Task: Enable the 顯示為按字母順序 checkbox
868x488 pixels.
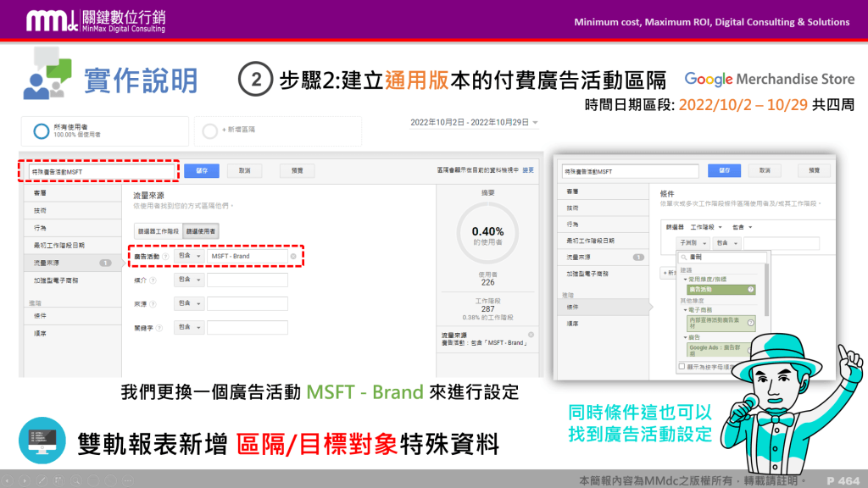Action: tap(682, 366)
